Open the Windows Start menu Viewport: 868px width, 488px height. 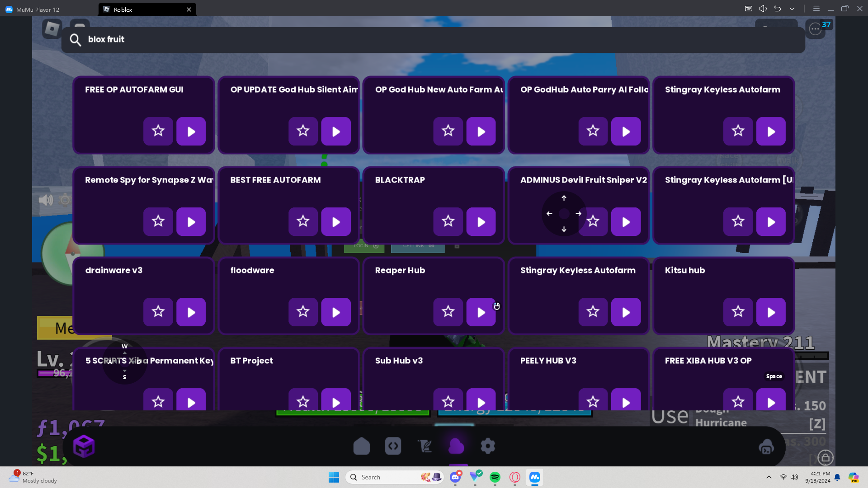(x=334, y=477)
